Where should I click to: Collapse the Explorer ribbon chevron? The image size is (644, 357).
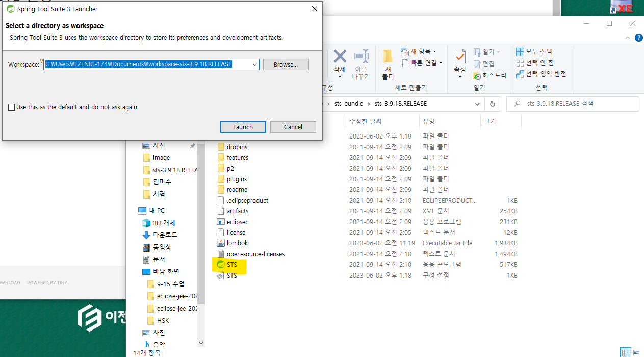pyautogui.click(x=628, y=38)
